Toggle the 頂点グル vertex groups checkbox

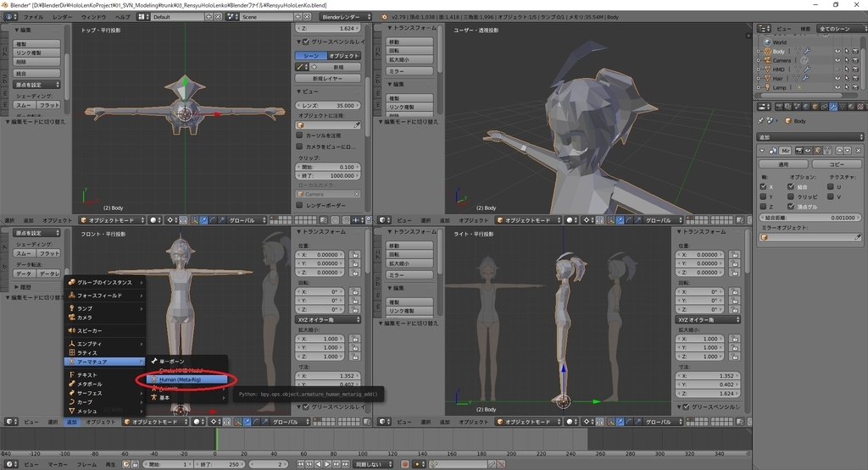pyautogui.click(x=791, y=207)
